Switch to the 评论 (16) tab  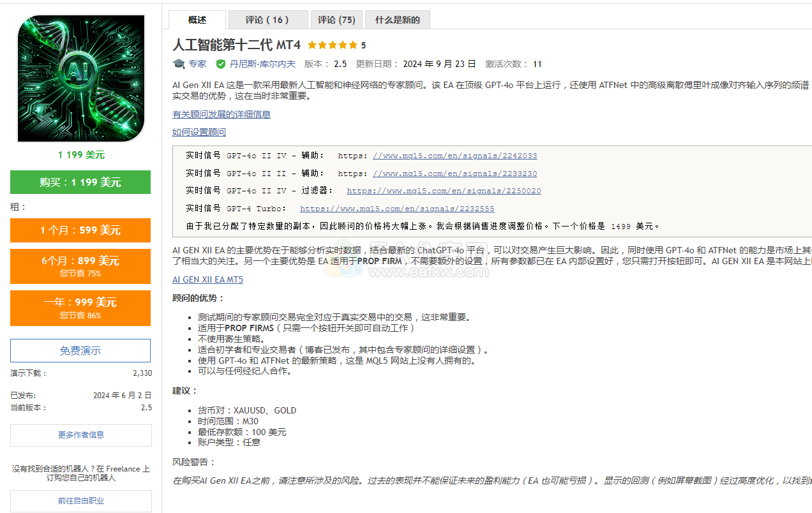tap(268, 20)
